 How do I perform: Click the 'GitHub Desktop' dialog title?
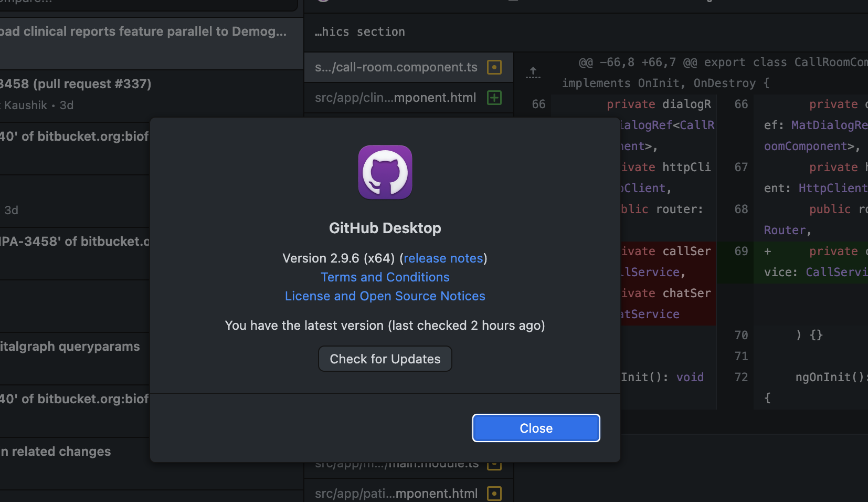385,228
